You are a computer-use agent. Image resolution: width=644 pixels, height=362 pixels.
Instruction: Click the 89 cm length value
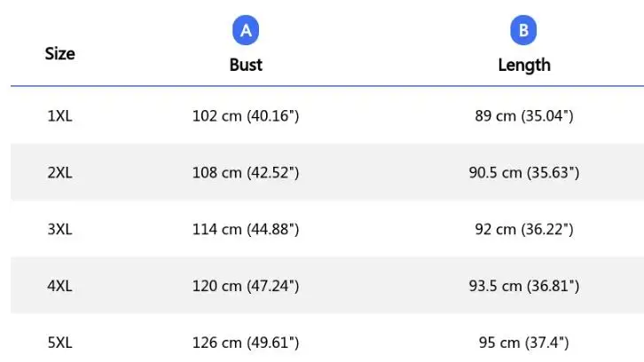click(x=524, y=116)
